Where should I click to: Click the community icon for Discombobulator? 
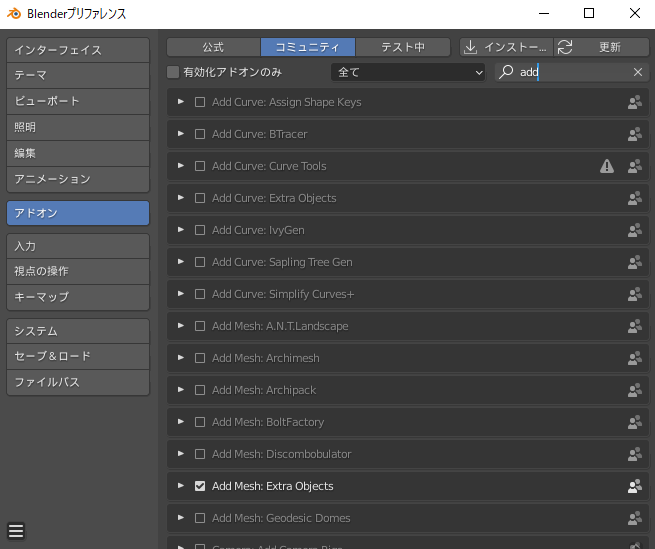point(635,454)
